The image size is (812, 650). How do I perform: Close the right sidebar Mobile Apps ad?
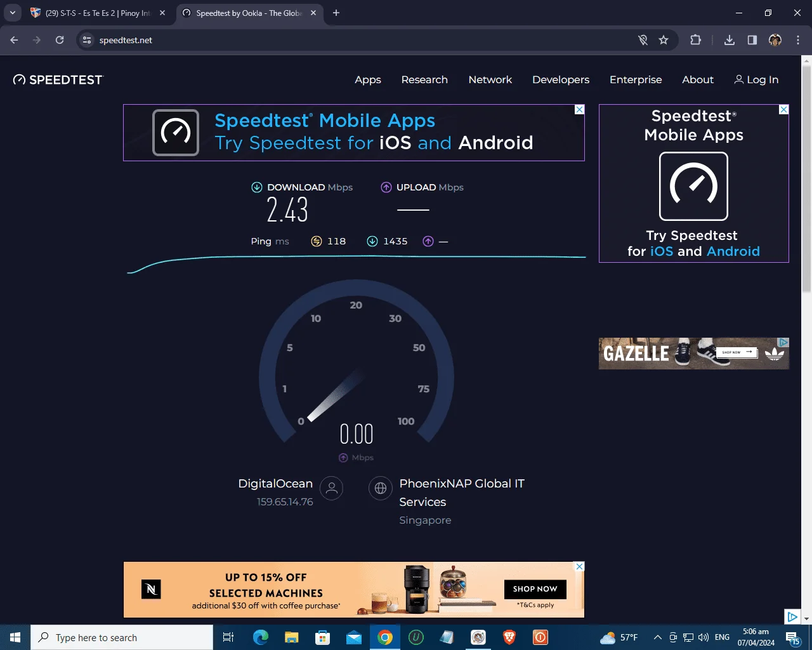click(x=784, y=110)
